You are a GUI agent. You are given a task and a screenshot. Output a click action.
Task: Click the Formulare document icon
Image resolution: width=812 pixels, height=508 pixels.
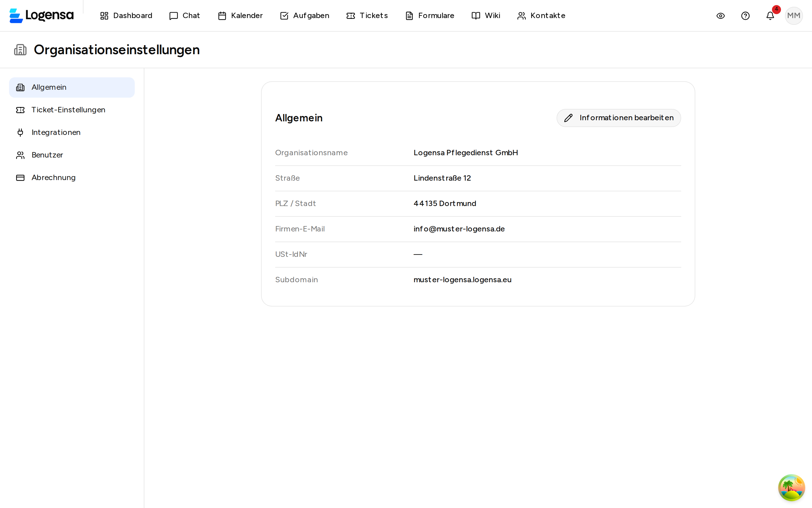tap(409, 16)
